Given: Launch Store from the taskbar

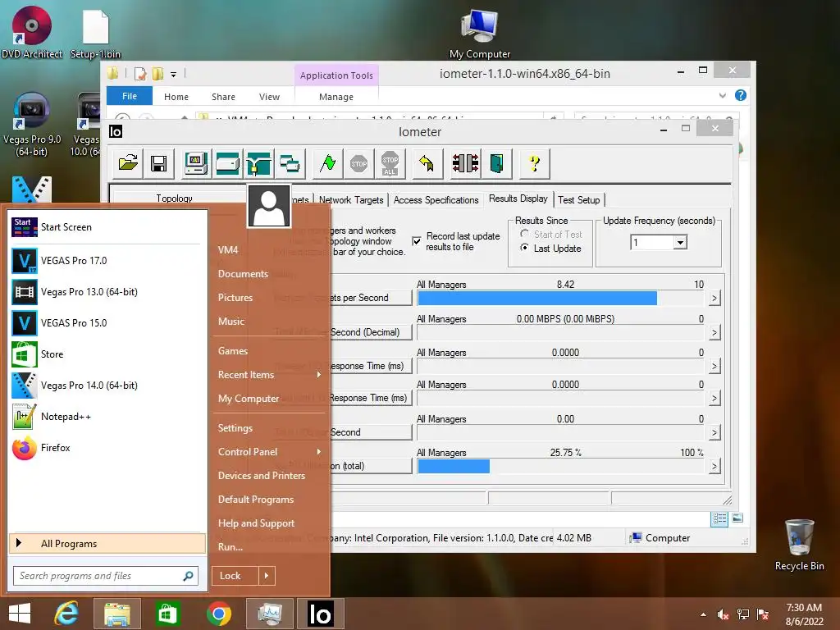Looking at the screenshot, I should click(167, 614).
